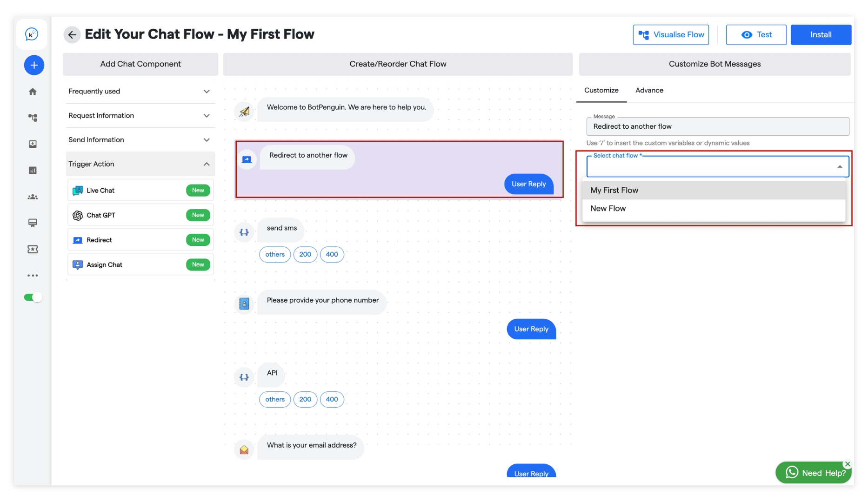Image resolution: width=868 pixels, height=502 pixels.
Task: Choose New Flow option
Action: [714, 209]
